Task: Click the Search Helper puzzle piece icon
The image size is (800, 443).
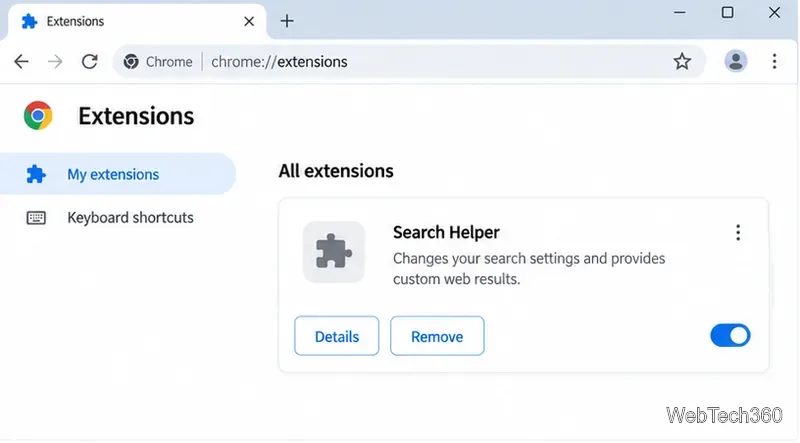Action: tap(334, 252)
